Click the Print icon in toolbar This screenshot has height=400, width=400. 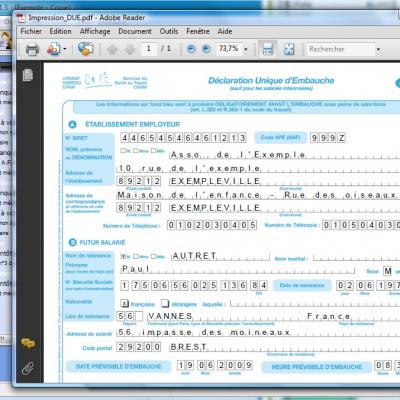tap(32, 49)
